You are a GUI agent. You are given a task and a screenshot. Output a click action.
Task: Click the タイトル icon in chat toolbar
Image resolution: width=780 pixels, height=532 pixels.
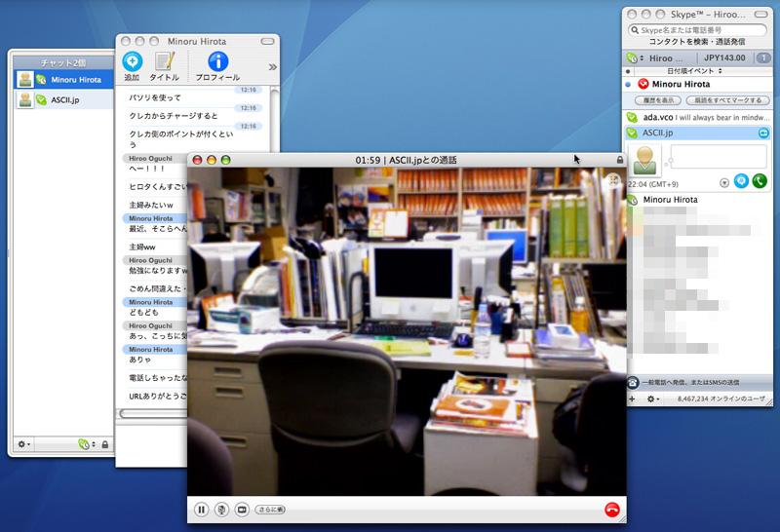coord(164,66)
